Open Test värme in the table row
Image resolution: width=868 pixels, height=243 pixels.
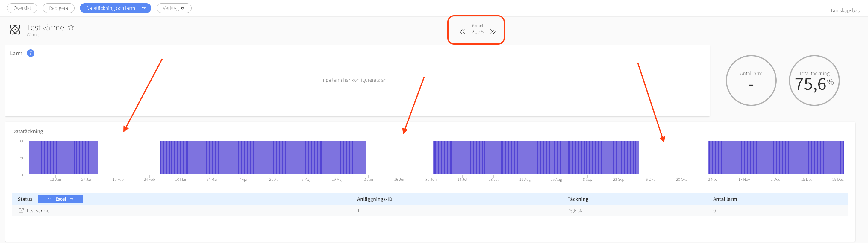click(x=38, y=211)
